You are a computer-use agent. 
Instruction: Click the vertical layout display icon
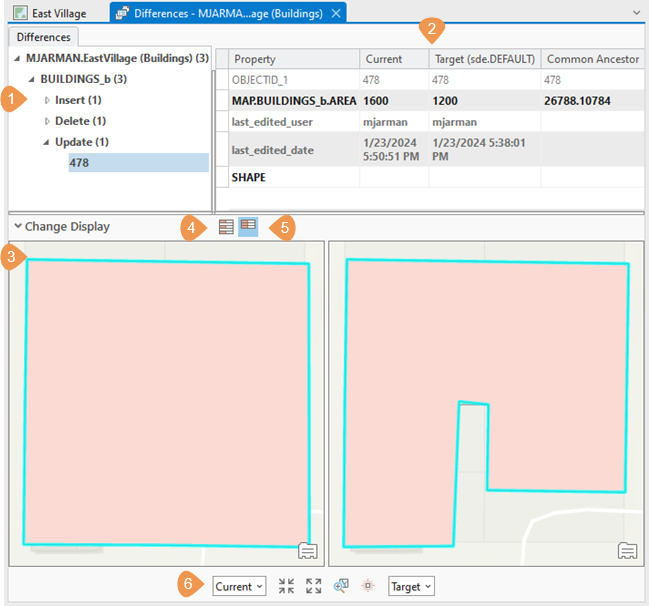[x=226, y=227]
